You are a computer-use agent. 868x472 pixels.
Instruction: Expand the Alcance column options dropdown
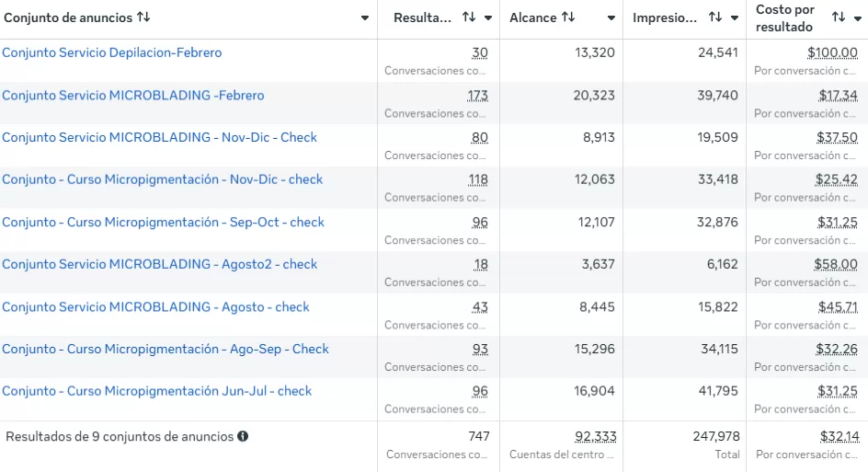611,18
